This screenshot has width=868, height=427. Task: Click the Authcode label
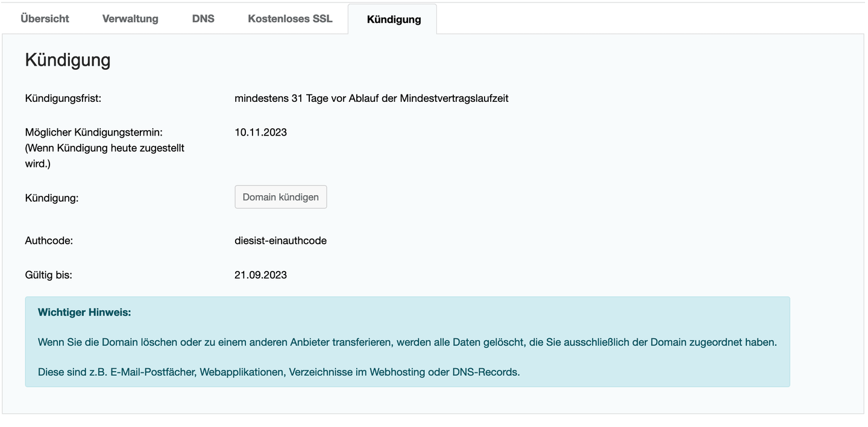coord(49,241)
